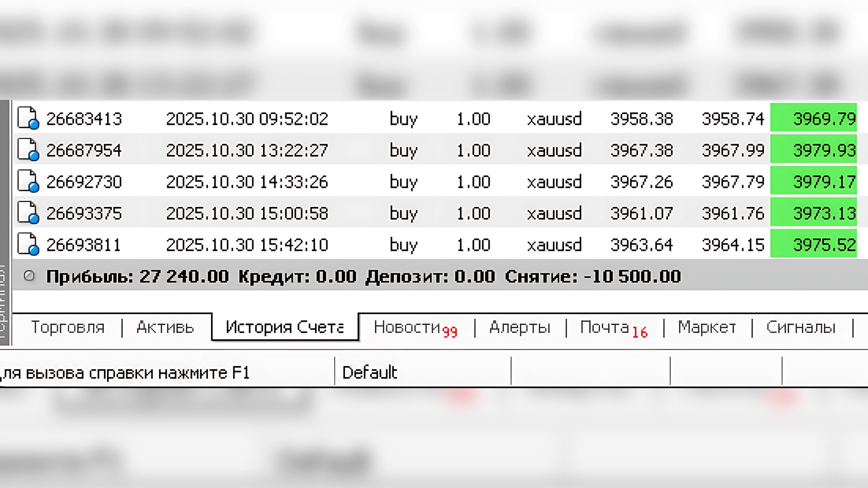Click the order icon for ticket 26683413
This screenshot has height=488, width=868.
[x=28, y=118]
